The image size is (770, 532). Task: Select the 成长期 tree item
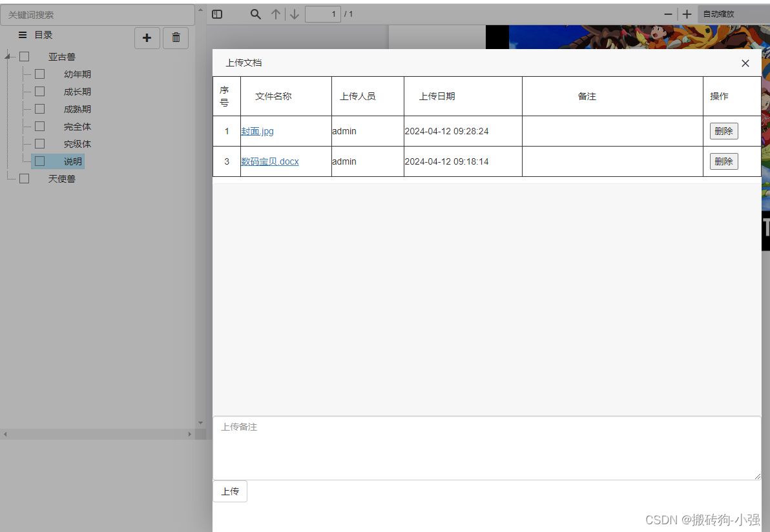point(77,92)
